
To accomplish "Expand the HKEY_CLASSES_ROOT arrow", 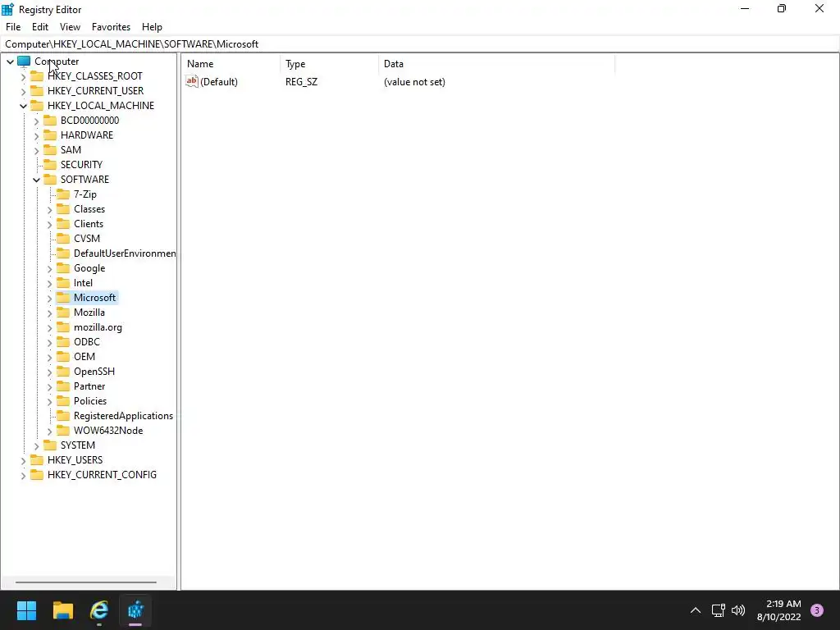I will tap(23, 76).
